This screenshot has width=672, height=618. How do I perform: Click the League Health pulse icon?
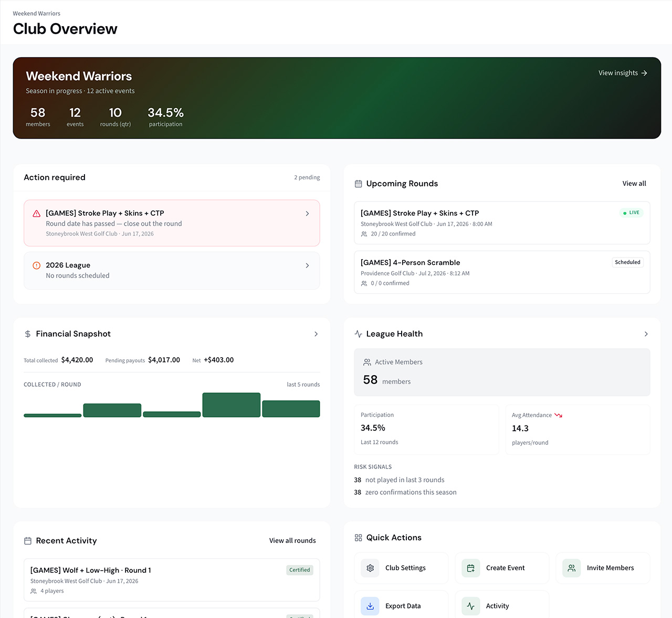pos(359,334)
